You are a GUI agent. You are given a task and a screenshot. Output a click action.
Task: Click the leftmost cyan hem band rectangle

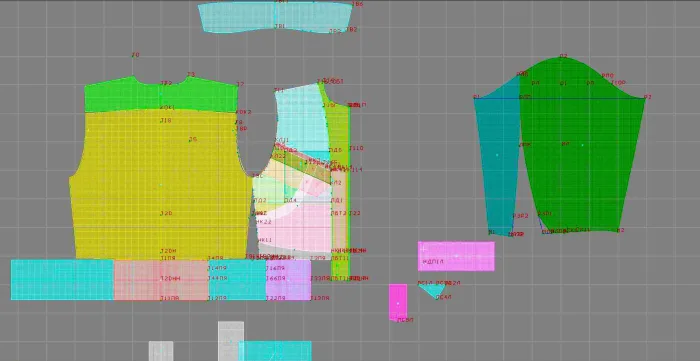pyautogui.click(x=62, y=280)
